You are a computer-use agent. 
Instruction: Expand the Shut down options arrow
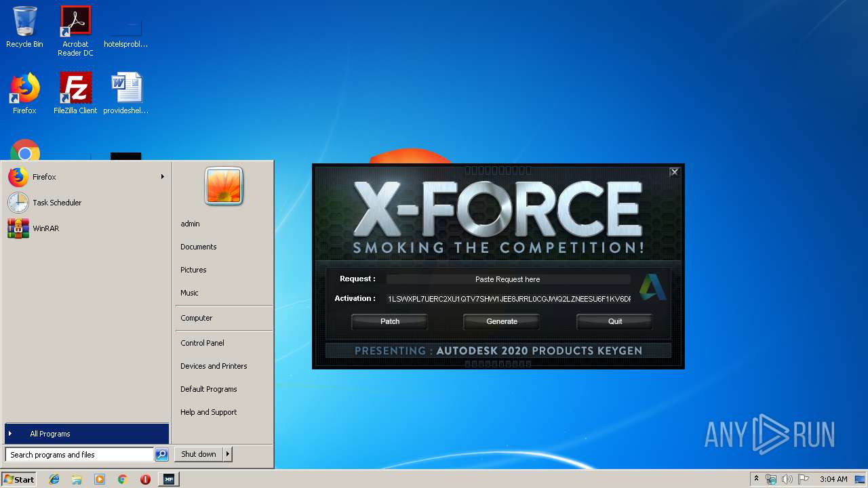click(228, 454)
